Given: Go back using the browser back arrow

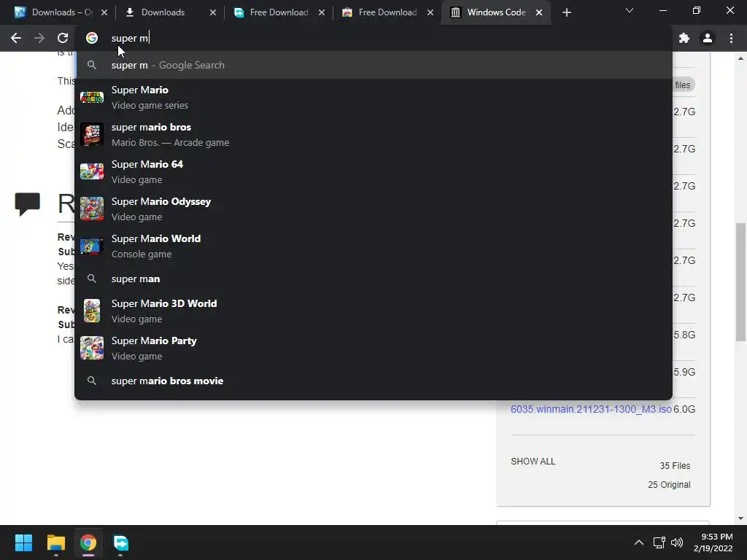Looking at the screenshot, I should coord(16,38).
